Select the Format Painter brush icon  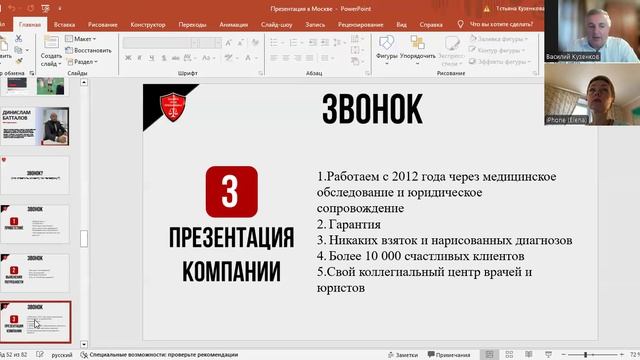[18, 61]
